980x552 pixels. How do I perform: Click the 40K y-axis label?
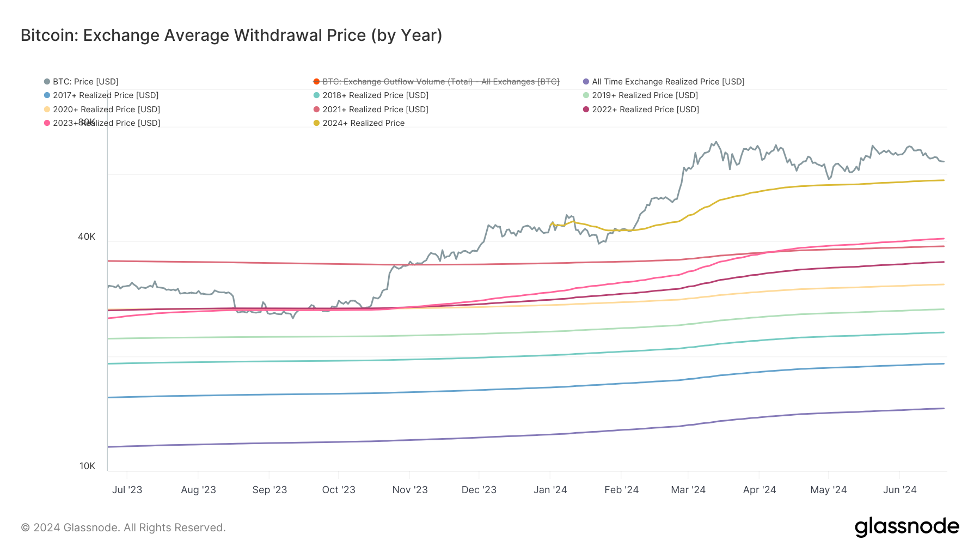point(87,236)
